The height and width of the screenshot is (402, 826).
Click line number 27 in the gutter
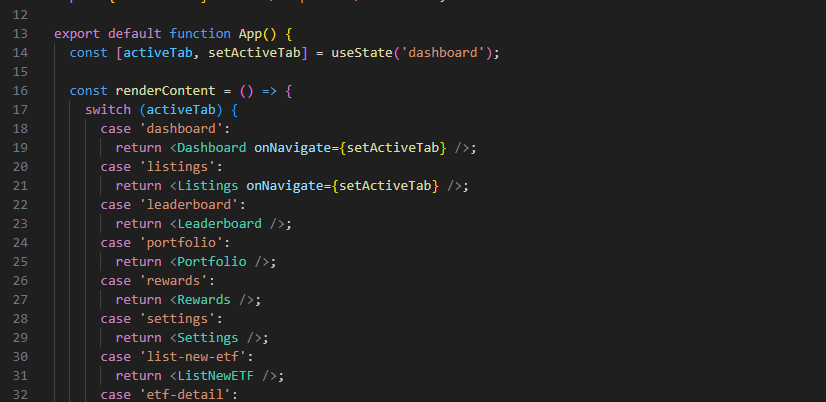click(19, 299)
